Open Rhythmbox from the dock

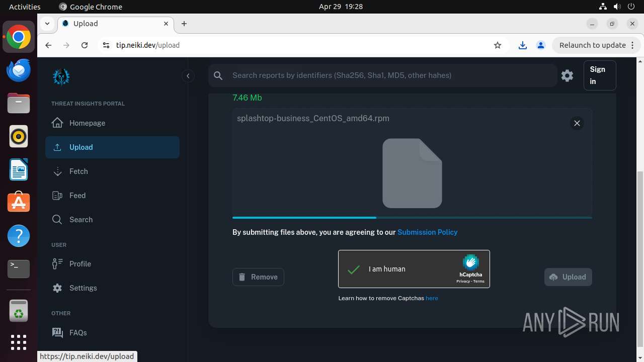[19, 137]
